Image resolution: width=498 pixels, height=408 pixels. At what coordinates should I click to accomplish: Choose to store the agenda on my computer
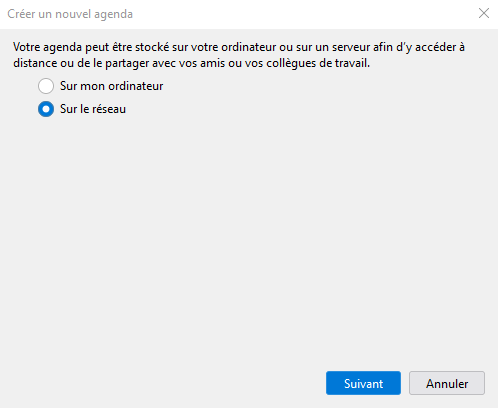(46, 86)
